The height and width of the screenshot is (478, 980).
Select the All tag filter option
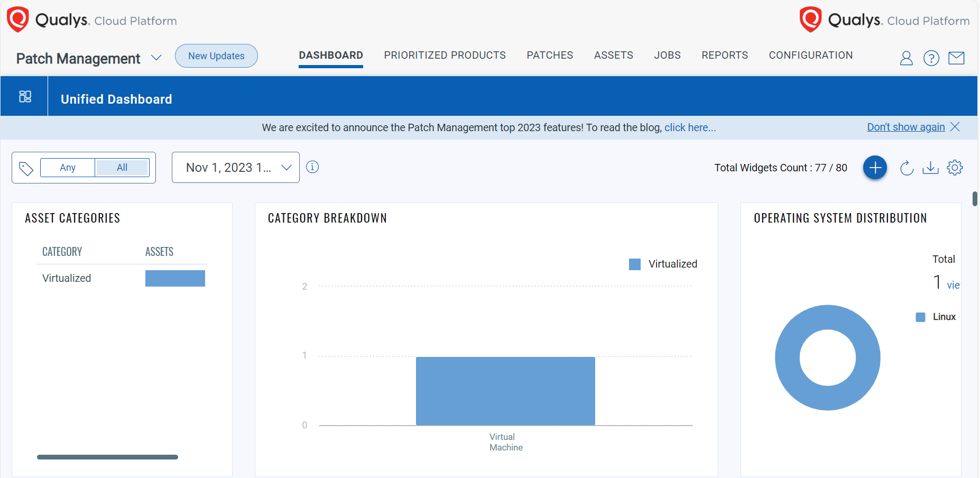(122, 167)
